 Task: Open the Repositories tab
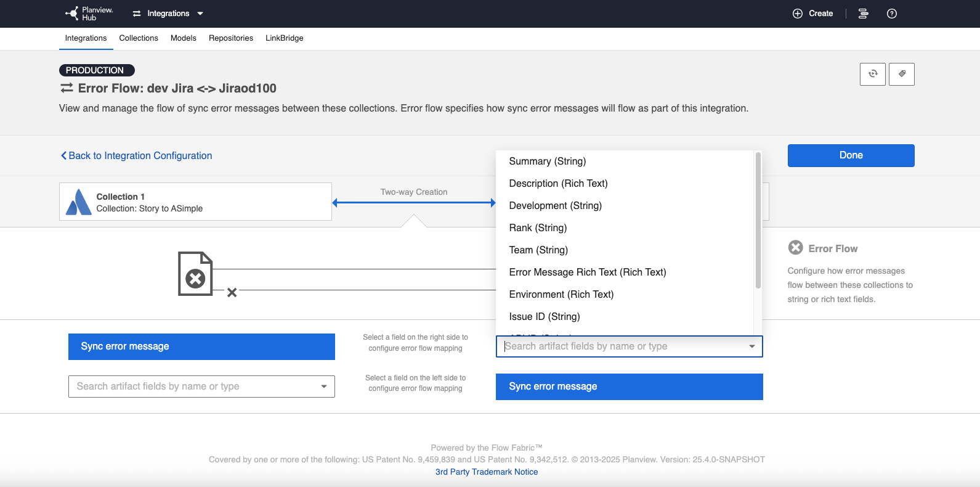coord(230,38)
